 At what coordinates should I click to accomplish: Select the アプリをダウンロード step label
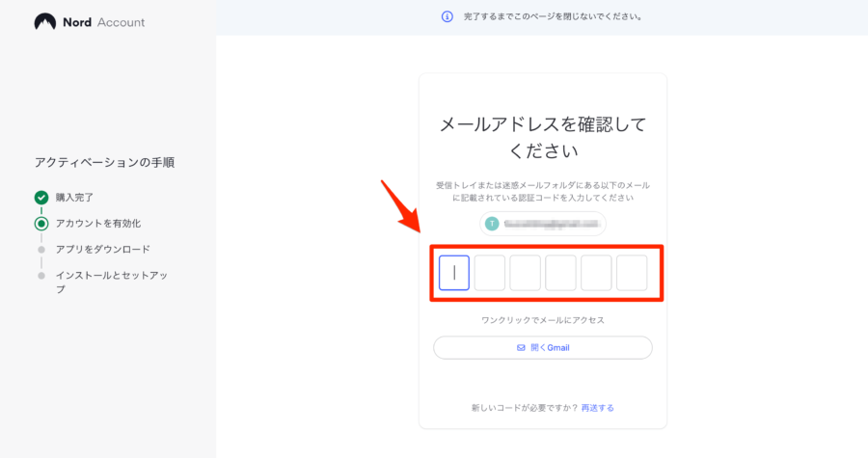(102, 250)
